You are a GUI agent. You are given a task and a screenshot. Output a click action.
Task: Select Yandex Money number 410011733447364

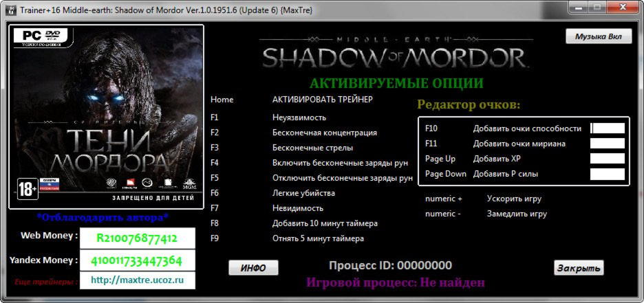coord(137,260)
